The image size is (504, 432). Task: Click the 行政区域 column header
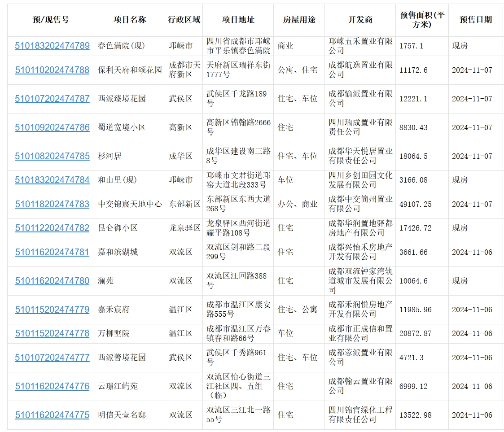[x=184, y=20]
